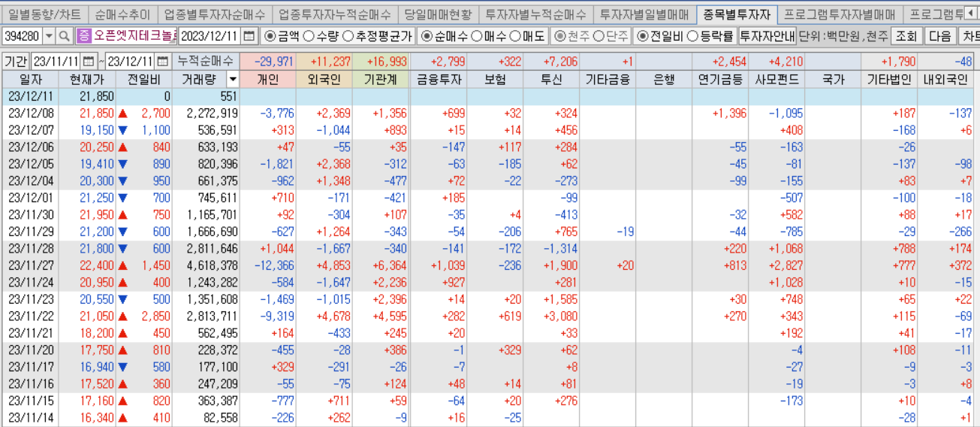Open the 거래량 column dropdown arrow

(233, 79)
